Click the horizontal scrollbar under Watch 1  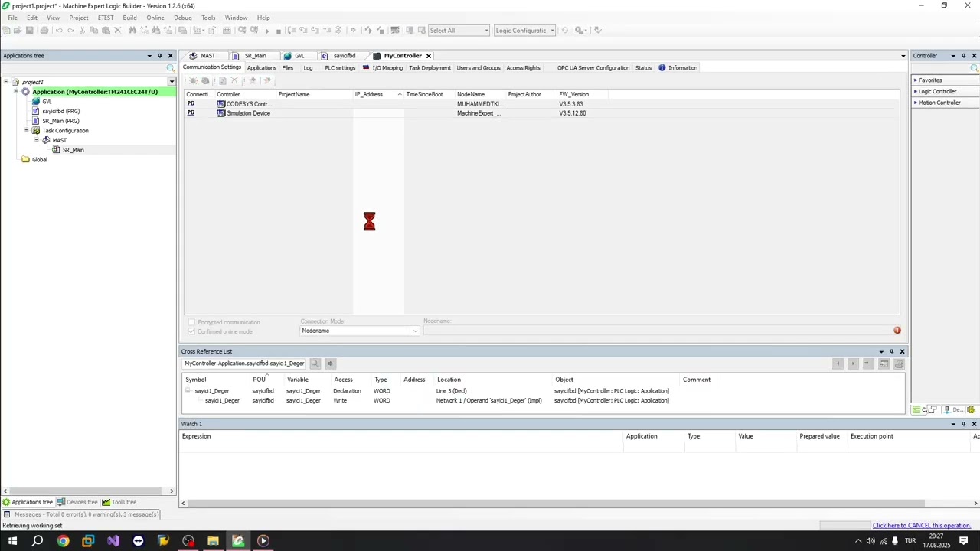(555, 504)
